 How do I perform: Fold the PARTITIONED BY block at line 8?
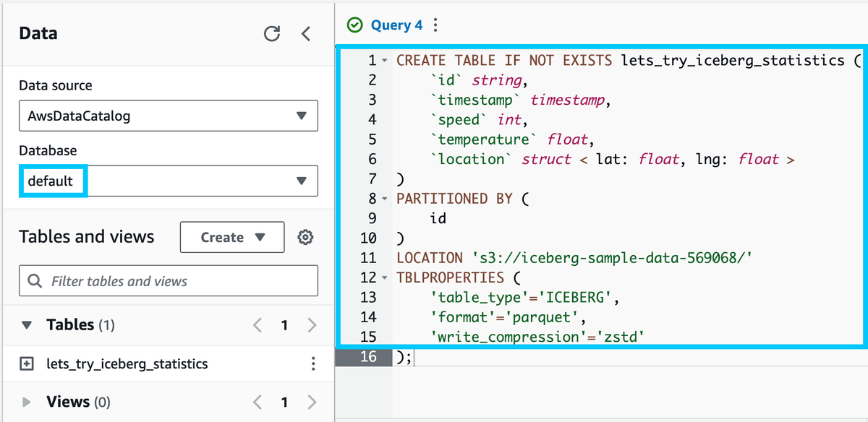pos(385,199)
